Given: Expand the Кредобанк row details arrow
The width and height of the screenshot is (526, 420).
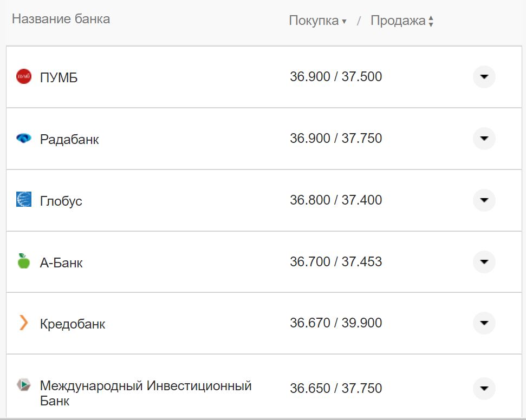Looking at the screenshot, I should (484, 323).
